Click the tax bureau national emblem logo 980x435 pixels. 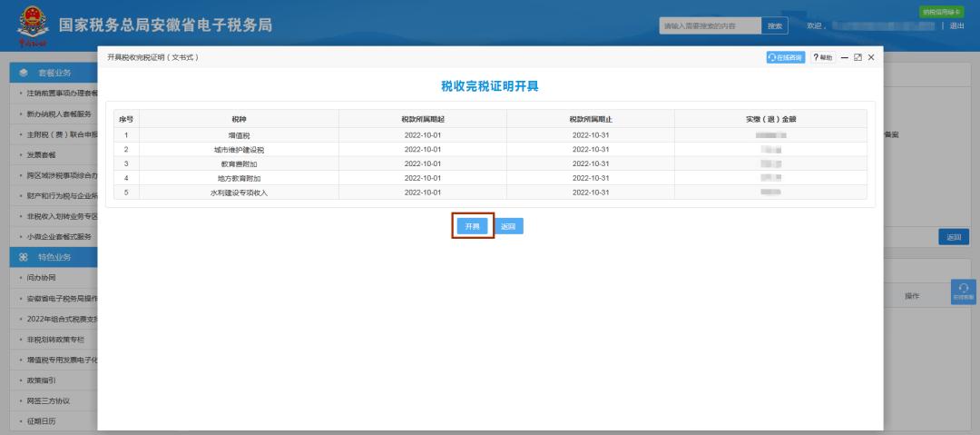coord(32,25)
